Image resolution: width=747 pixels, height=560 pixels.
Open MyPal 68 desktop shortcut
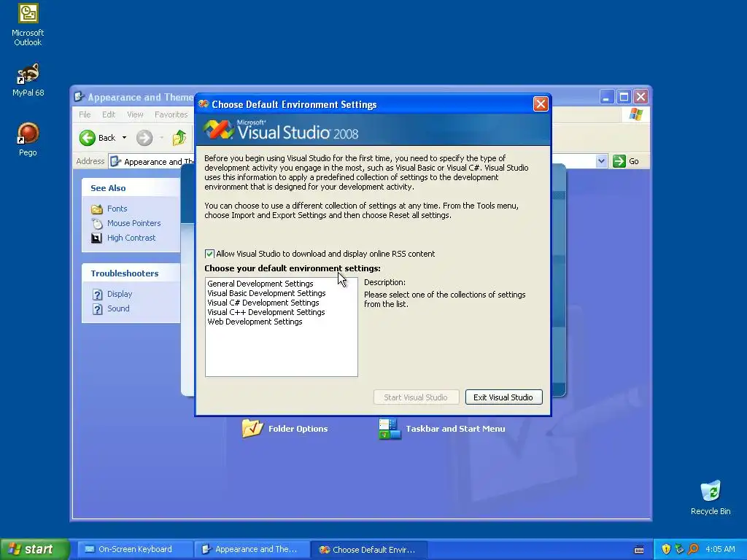click(28, 80)
